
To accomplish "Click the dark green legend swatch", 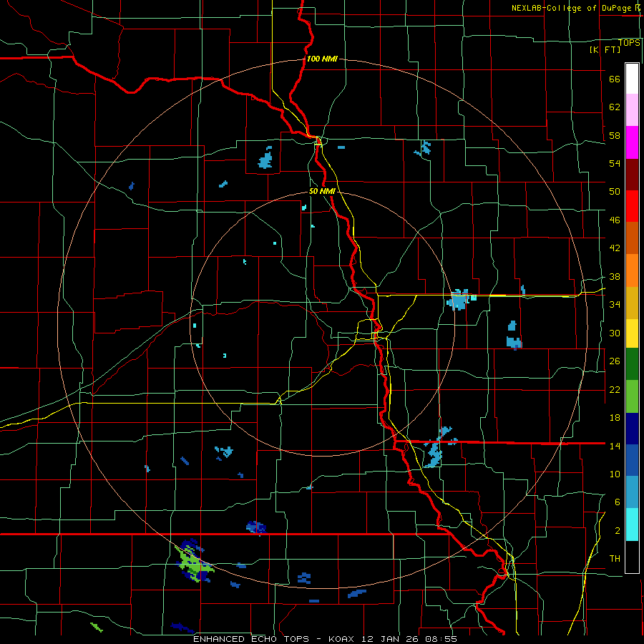I will click(x=632, y=364).
